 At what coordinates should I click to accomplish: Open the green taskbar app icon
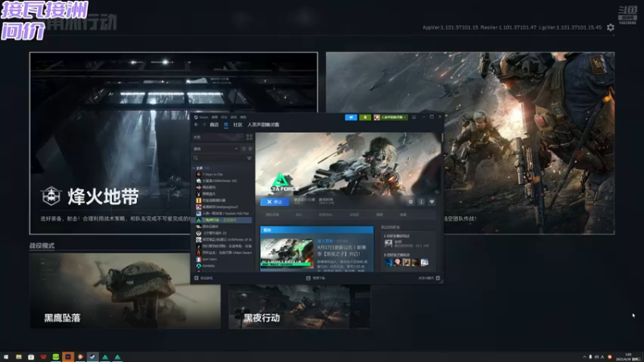[x=56, y=357]
